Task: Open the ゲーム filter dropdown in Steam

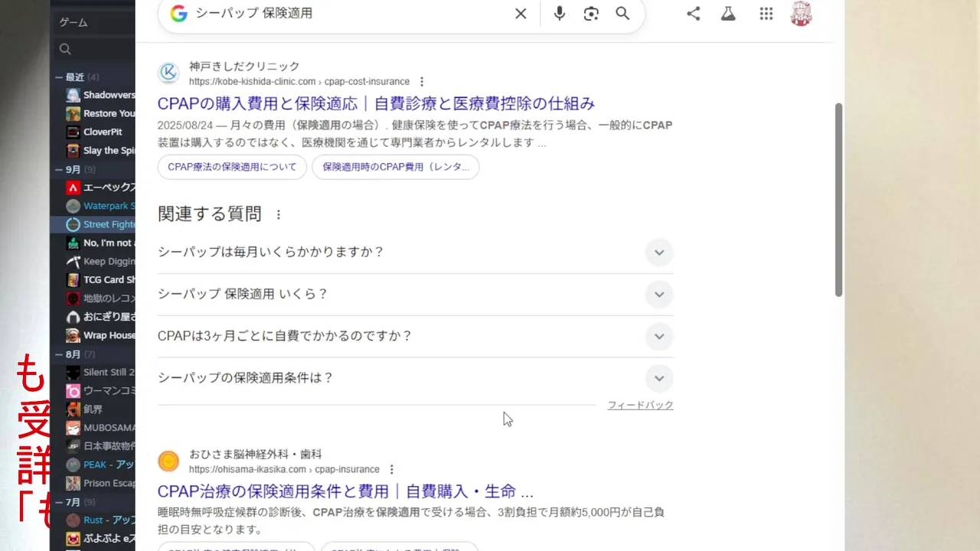Action: pos(93,23)
